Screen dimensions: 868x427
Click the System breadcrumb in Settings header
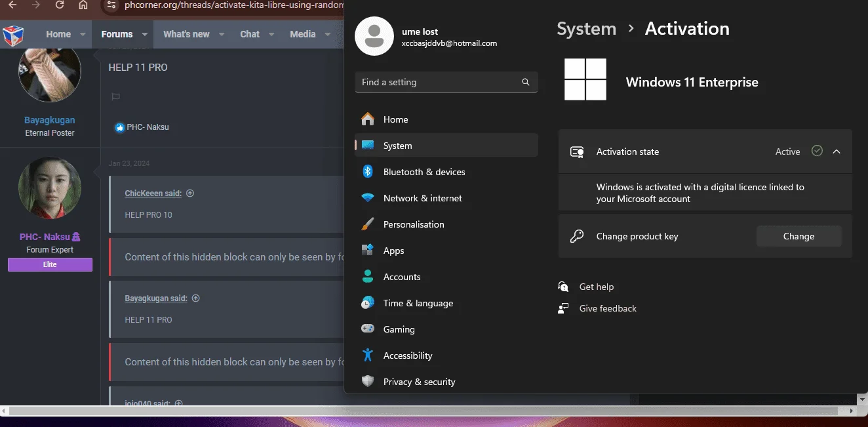coord(586,29)
